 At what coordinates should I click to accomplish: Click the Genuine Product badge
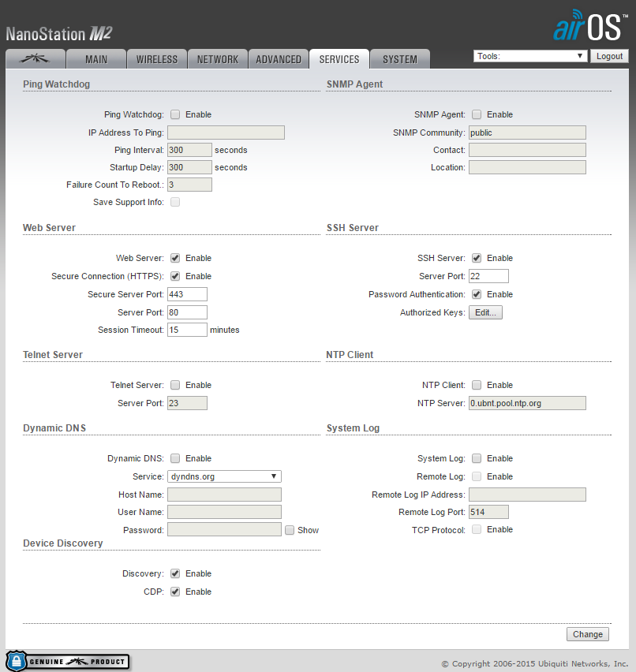pyautogui.click(x=67, y=661)
